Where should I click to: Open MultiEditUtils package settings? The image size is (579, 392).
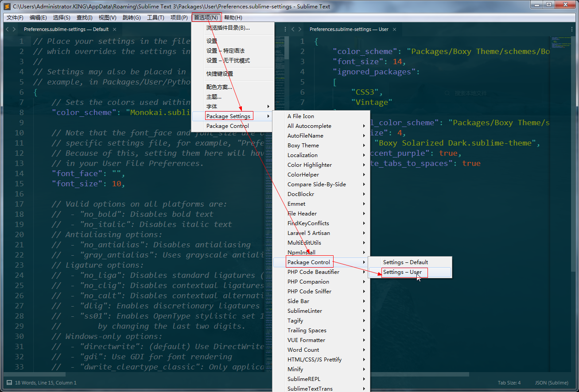coord(320,242)
